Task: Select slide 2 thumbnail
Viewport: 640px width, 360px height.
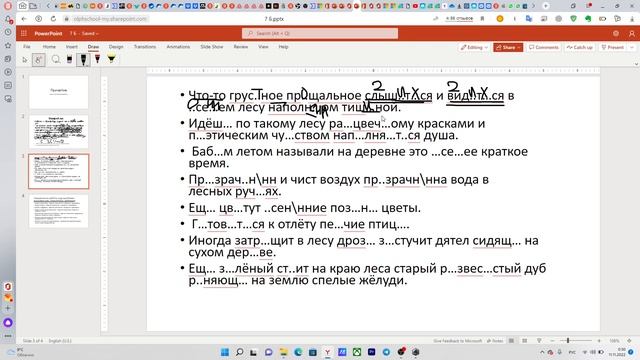Action: (58, 131)
